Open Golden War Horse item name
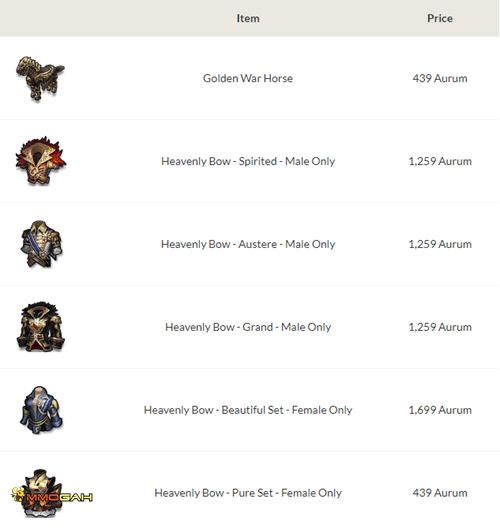The image size is (500, 529). (248, 78)
